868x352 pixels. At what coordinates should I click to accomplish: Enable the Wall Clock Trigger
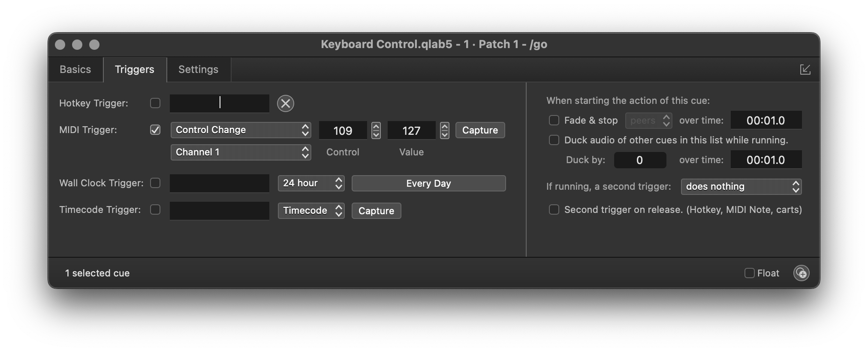[x=155, y=183]
